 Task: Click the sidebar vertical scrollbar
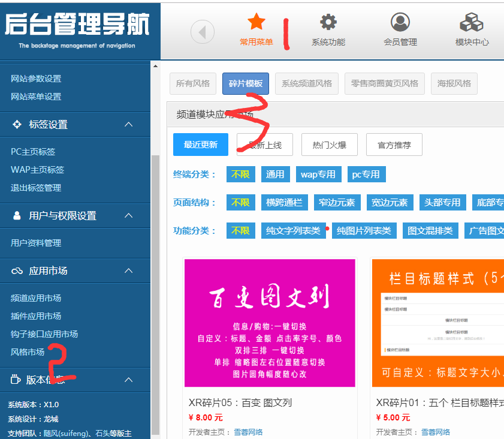click(x=156, y=270)
